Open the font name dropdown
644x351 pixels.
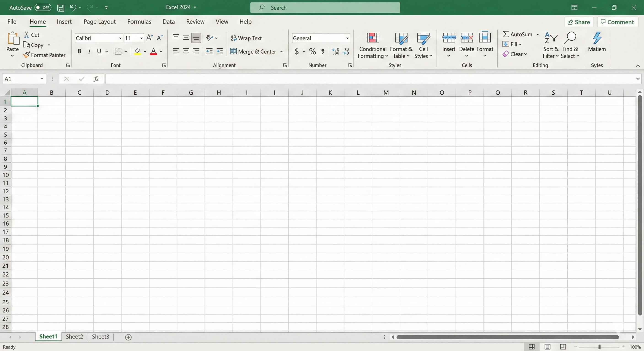tap(120, 38)
